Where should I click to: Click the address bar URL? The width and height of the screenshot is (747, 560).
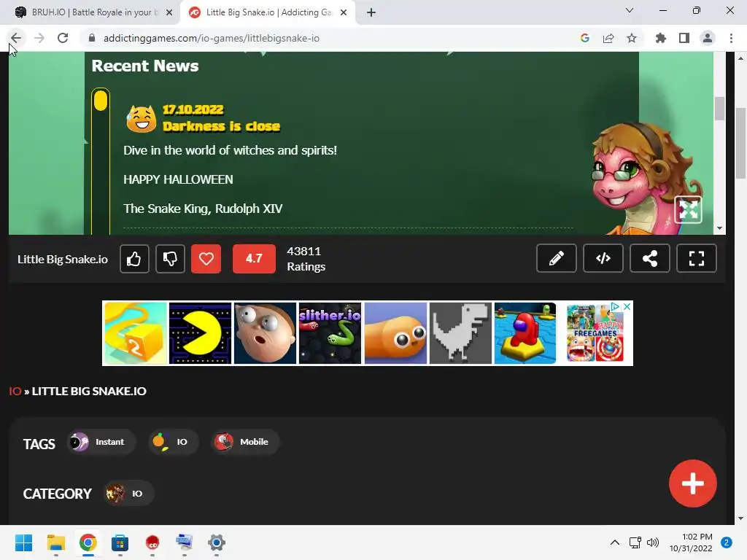point(212,38)
